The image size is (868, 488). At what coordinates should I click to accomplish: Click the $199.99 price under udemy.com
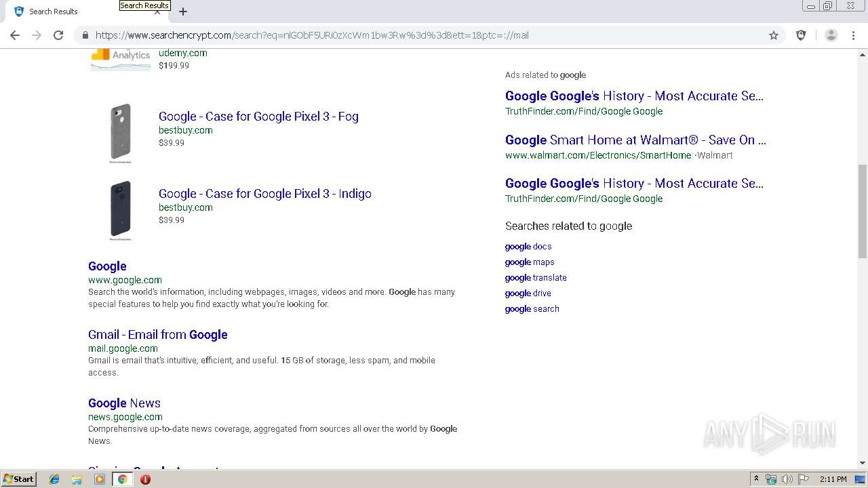174,66
